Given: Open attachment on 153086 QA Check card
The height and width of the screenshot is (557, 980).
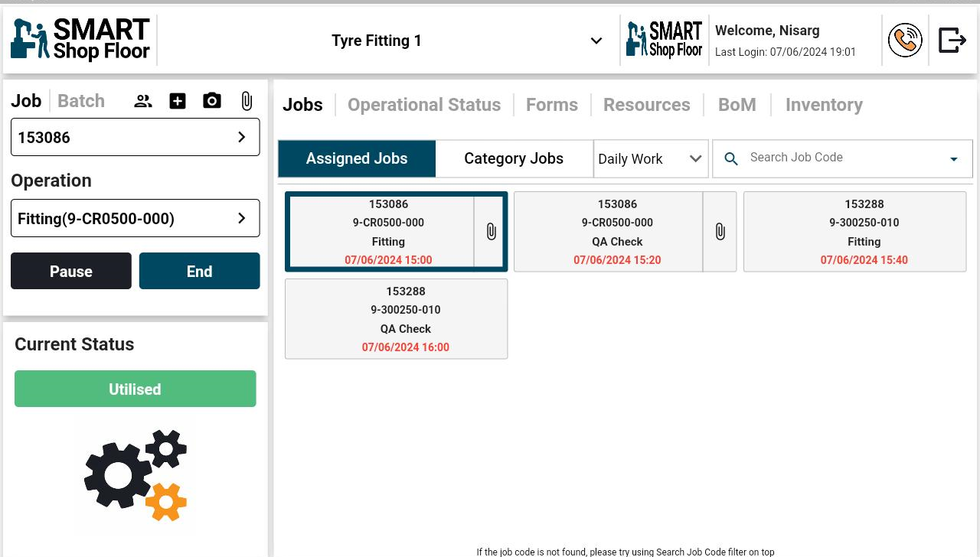Looking at the screenshot, I should point(720,232).
